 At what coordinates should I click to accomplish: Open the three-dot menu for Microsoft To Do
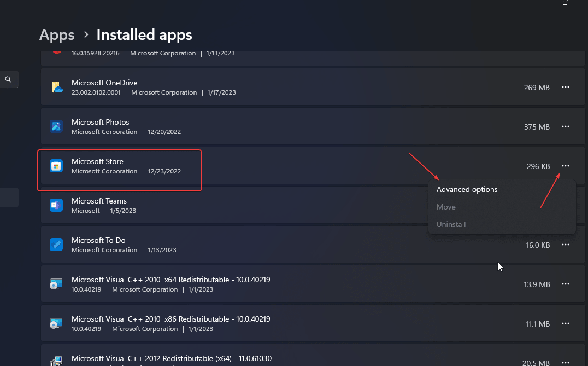point(565,245)
